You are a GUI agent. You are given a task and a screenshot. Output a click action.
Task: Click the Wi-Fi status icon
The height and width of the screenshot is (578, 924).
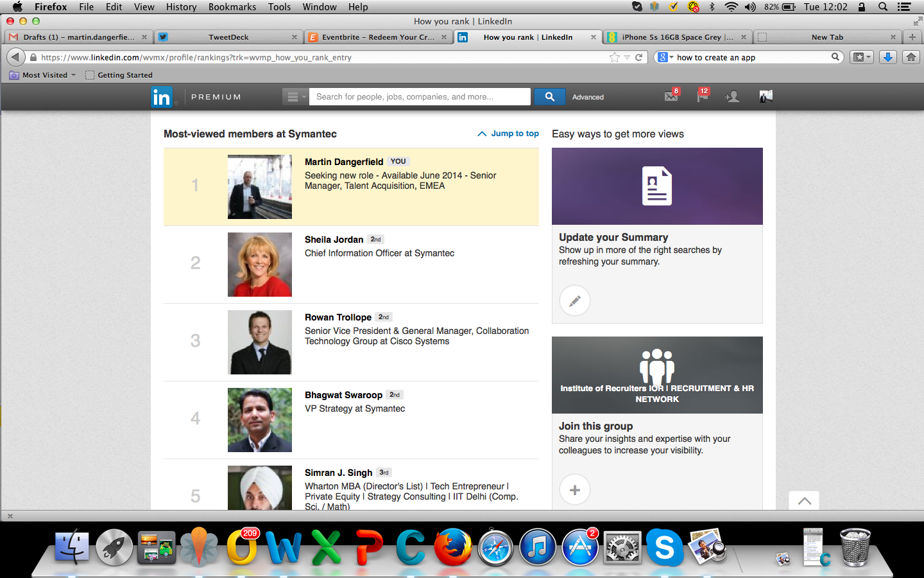pos(731,7)
